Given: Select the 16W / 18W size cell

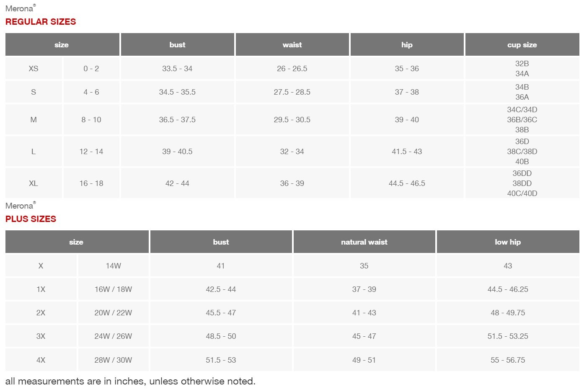Looking at the screenshot, I should (x=113, y=289).
